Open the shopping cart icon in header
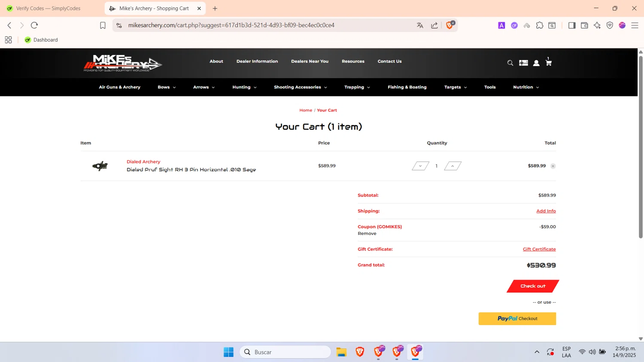Screen dimensions: 644x362 [x=548, y=63]
